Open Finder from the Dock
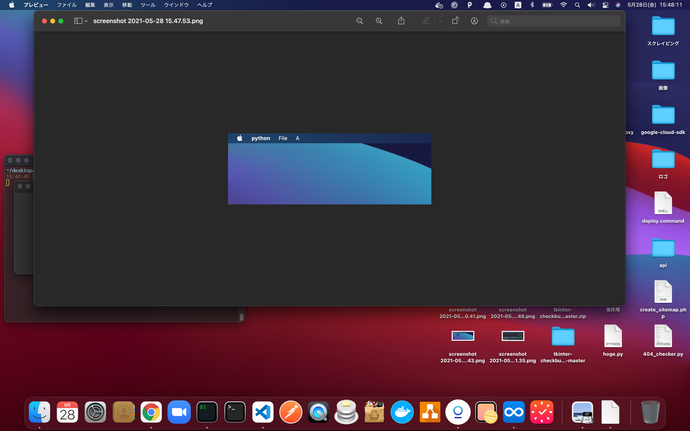 point(40,412)
